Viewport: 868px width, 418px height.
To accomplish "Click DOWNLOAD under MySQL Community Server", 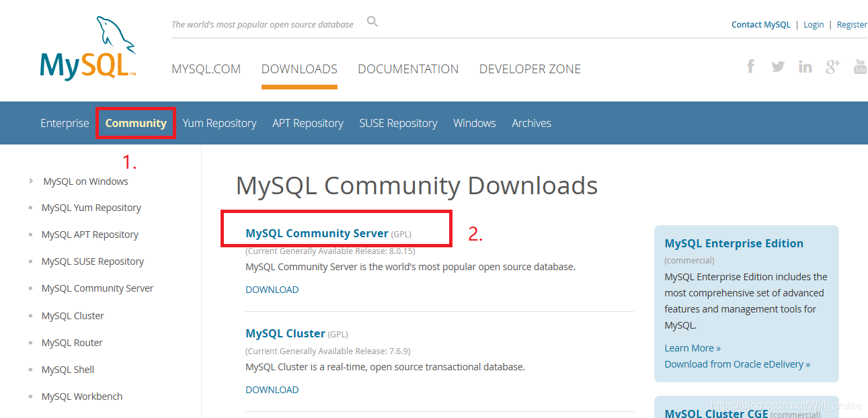I will point(272,290).
